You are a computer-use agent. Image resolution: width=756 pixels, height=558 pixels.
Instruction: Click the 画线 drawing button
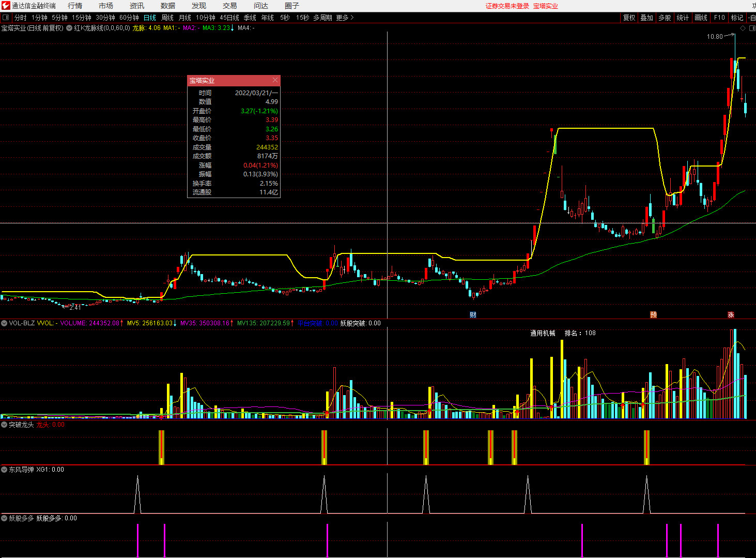[x=701, y=18]
